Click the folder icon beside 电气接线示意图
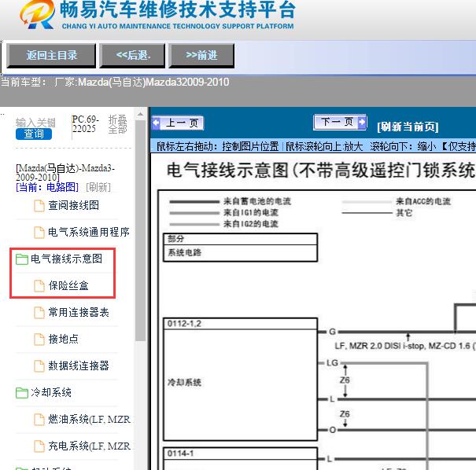This screenshot has height=470, width=476. (x=21, y=259)
